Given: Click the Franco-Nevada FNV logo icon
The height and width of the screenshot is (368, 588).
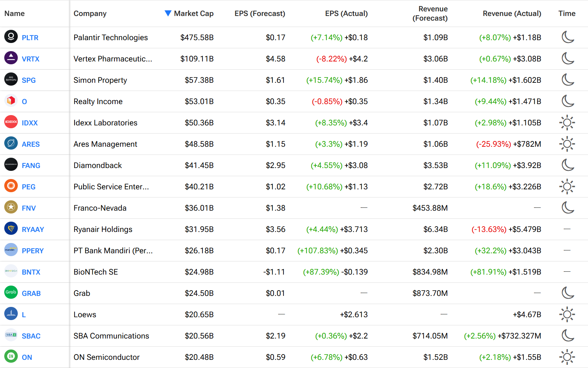Looking at the screenshot, I should (x=11, y=207).
